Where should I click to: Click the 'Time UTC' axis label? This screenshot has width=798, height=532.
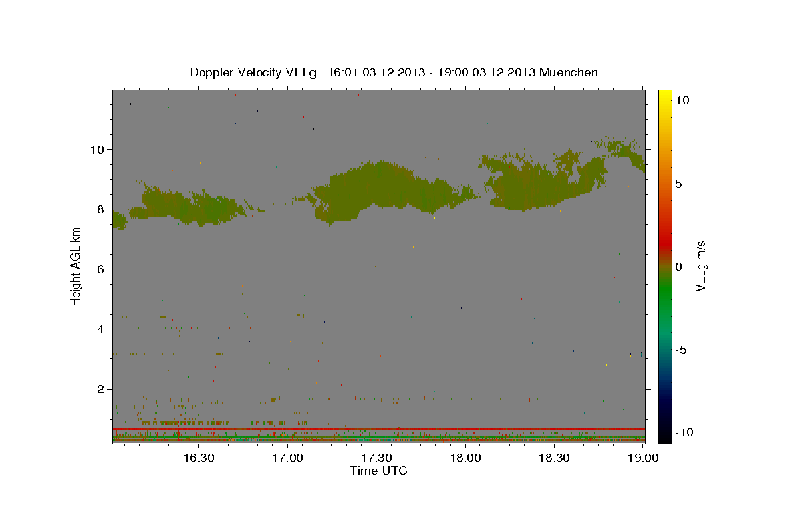pos(378,471)
